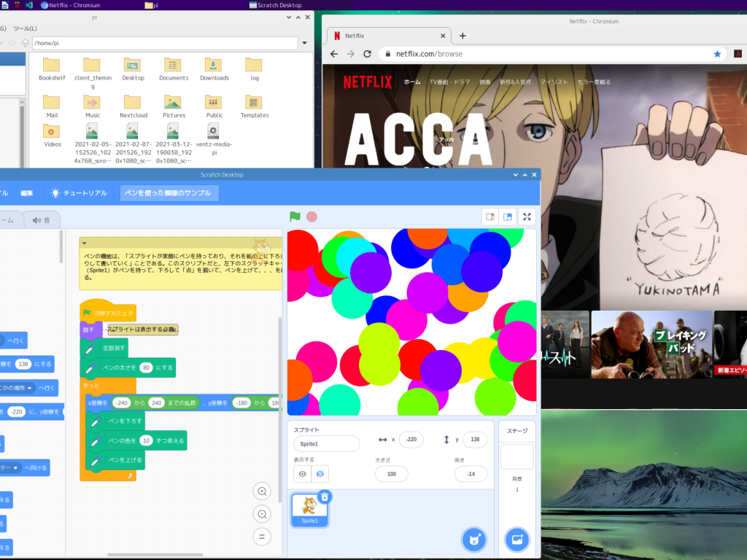Stop the Scratch project with red button
This screenshot has width=747, height=560.
(311, 217)
